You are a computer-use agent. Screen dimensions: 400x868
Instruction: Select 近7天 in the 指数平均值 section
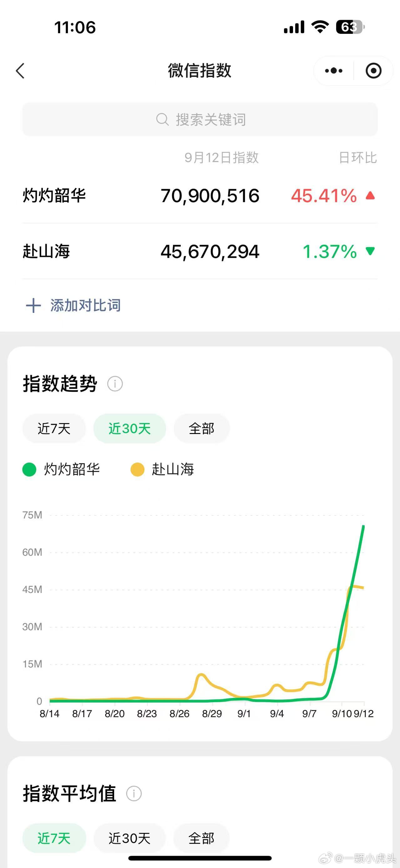point(54,838)
